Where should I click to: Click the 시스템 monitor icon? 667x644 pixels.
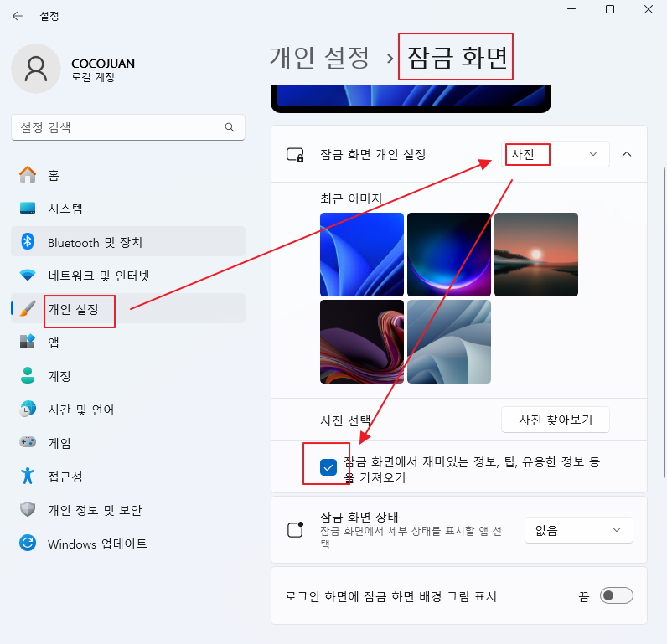[28, 209]
